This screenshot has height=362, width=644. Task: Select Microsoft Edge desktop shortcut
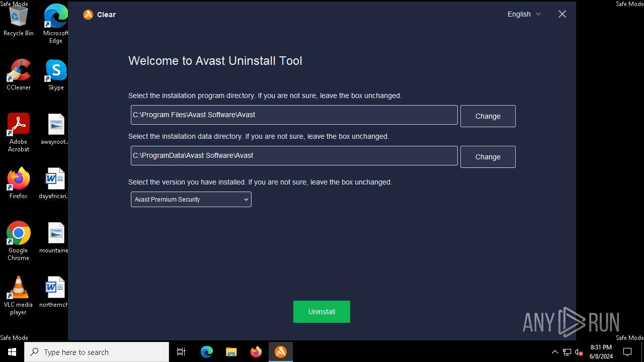point(56,24)
